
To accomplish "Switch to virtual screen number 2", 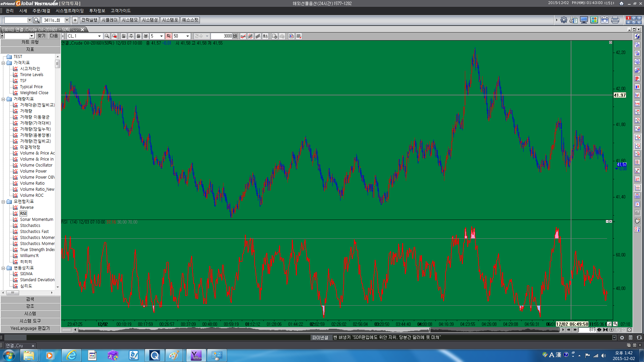I will (x=634, y=18).
